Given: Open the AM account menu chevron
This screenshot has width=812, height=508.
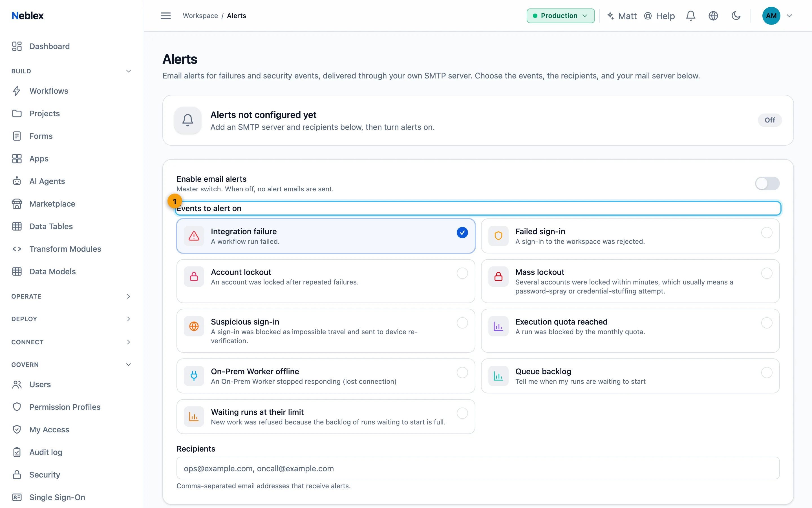Looking at the screenshot, I should click(789, 16).
